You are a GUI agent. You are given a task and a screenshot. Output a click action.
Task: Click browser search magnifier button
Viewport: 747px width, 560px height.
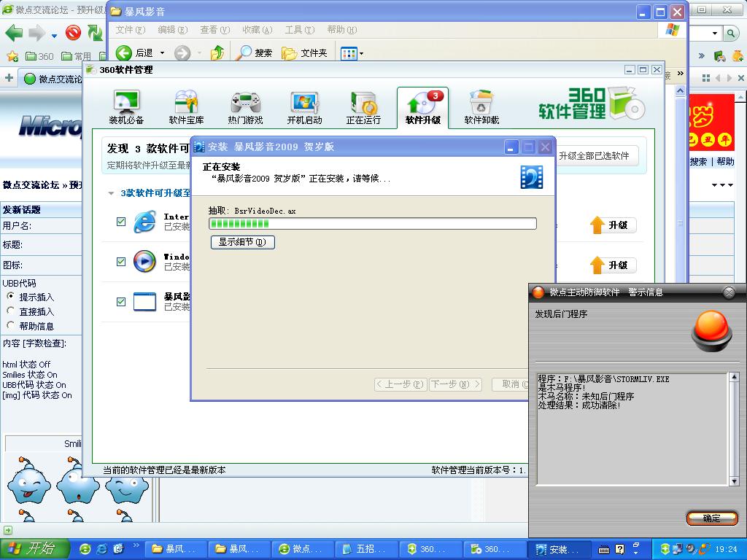point(729,33)
